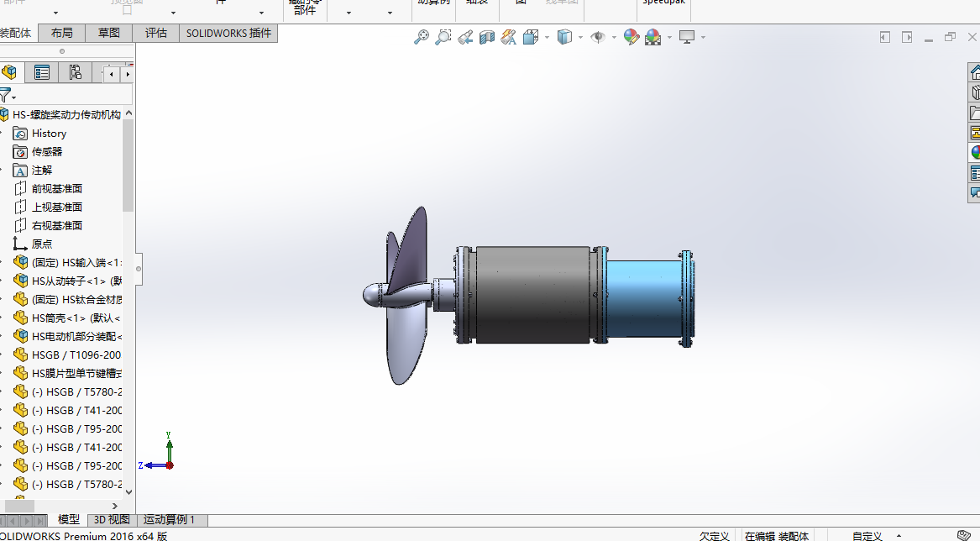Select the 草图 command tab
This screenshot has width=980, height=541.
[x=109, y=33]
